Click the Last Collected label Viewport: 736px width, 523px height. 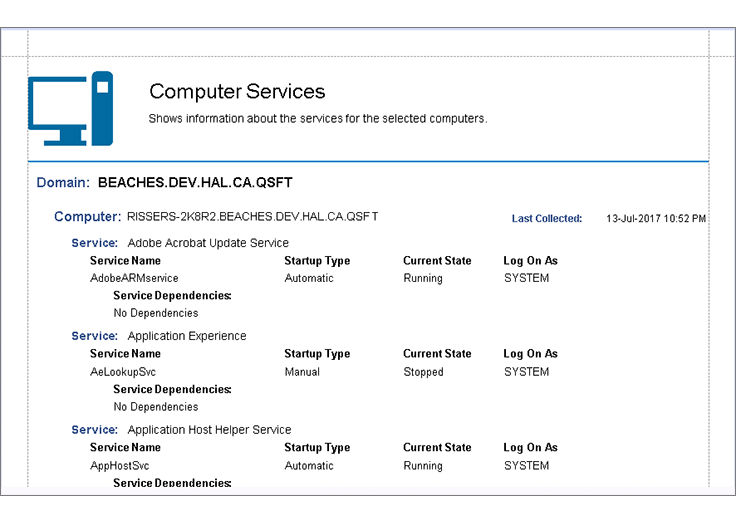coord(547,219)
